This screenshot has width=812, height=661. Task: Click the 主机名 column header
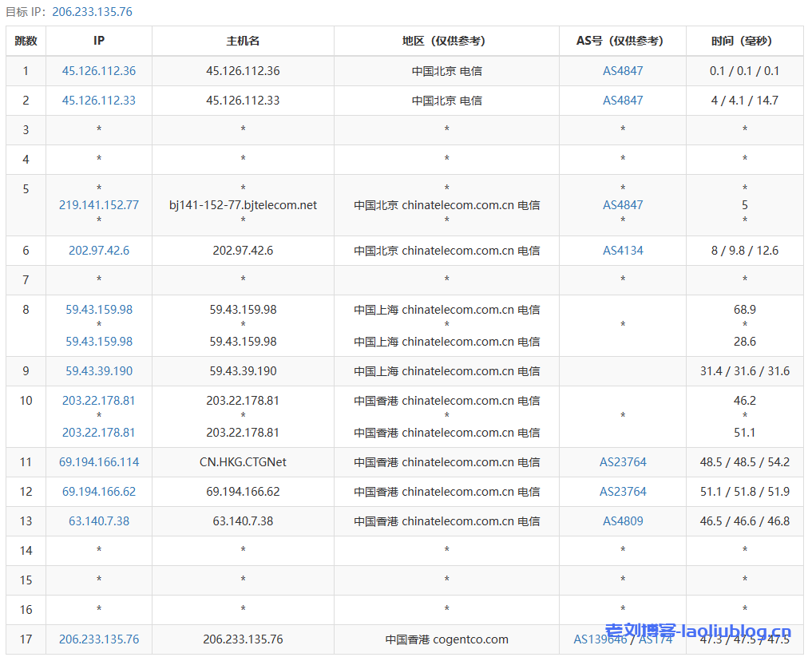(243, 41)
